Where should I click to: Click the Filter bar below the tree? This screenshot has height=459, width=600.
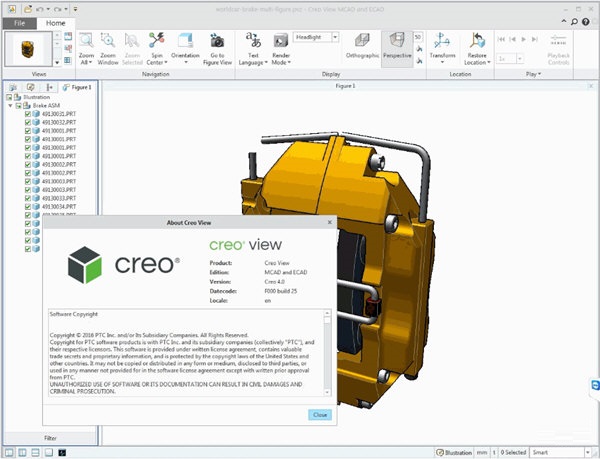pos(50,438)
